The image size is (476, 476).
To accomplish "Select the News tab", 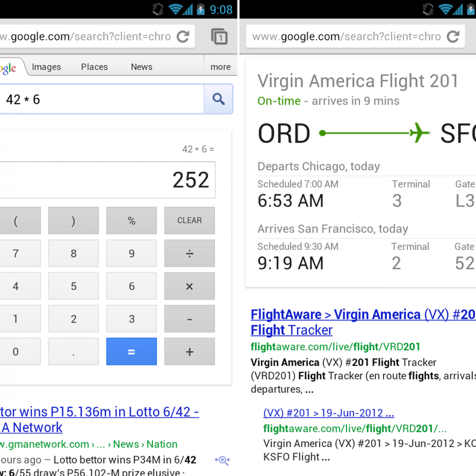I will tap(142, 67).
